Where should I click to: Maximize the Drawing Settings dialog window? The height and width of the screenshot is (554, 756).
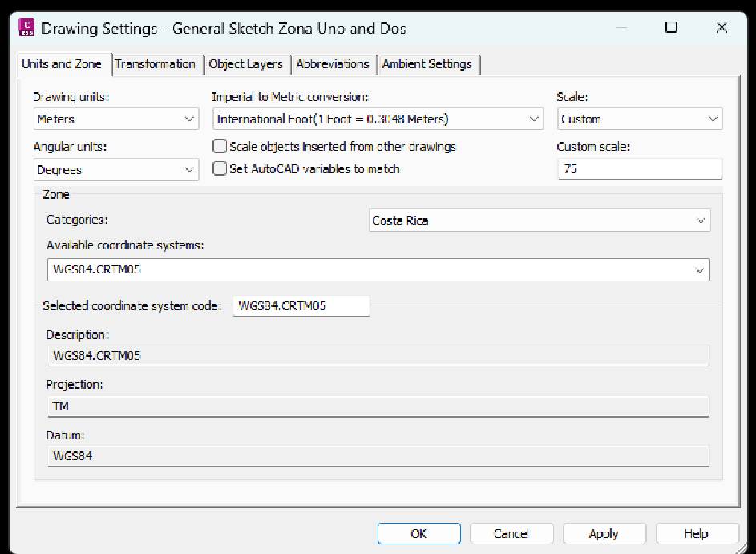coord(671,28)
